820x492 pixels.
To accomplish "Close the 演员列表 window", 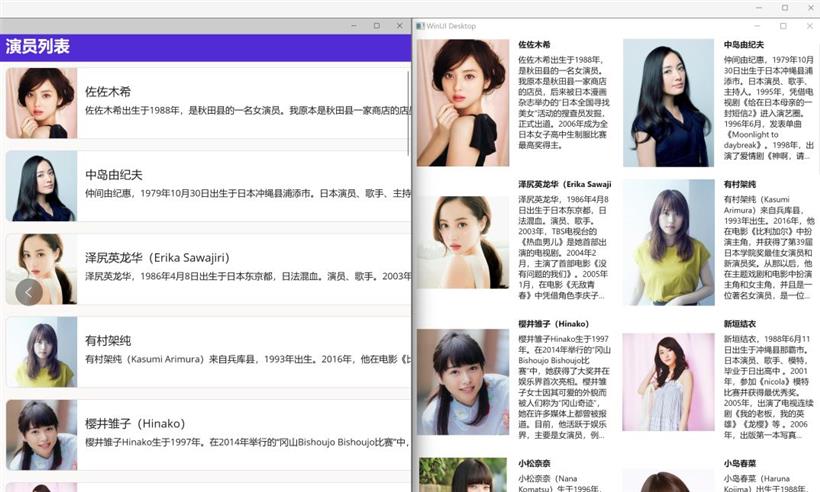I will tap(400, 26).
